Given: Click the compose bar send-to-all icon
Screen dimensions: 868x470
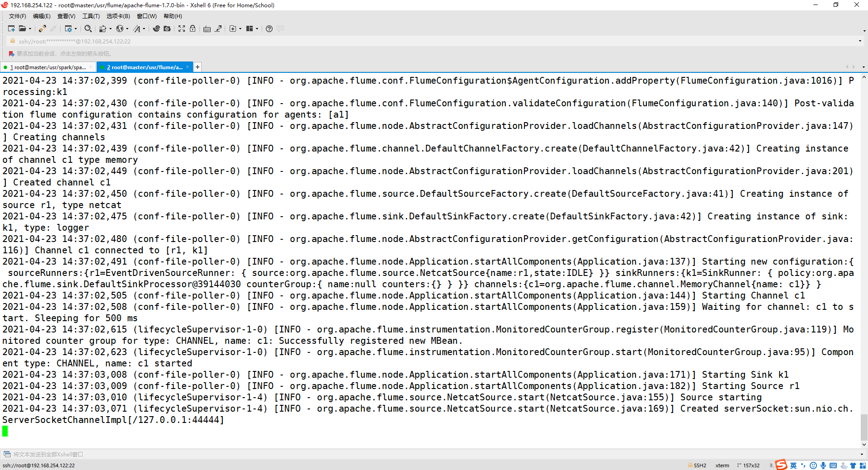Looking at the screenshot, I should tap(7, 454).
